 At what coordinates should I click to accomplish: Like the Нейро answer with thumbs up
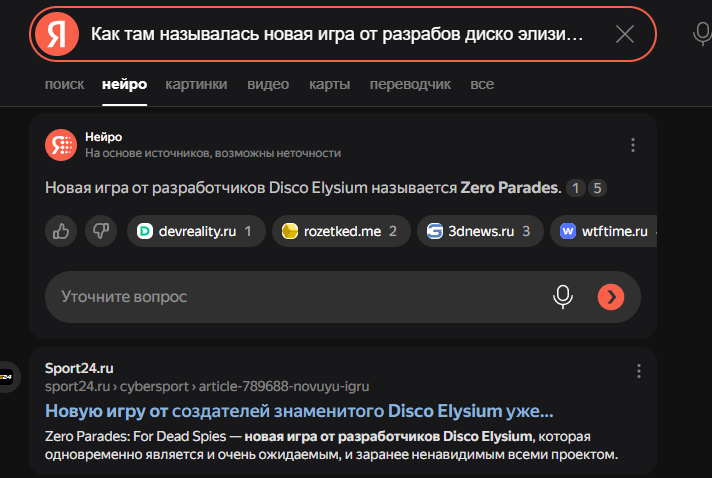tap(61, 231)
